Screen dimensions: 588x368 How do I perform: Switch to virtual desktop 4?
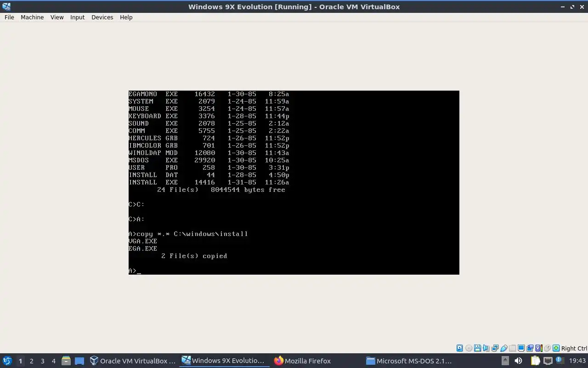pos(53,361)
